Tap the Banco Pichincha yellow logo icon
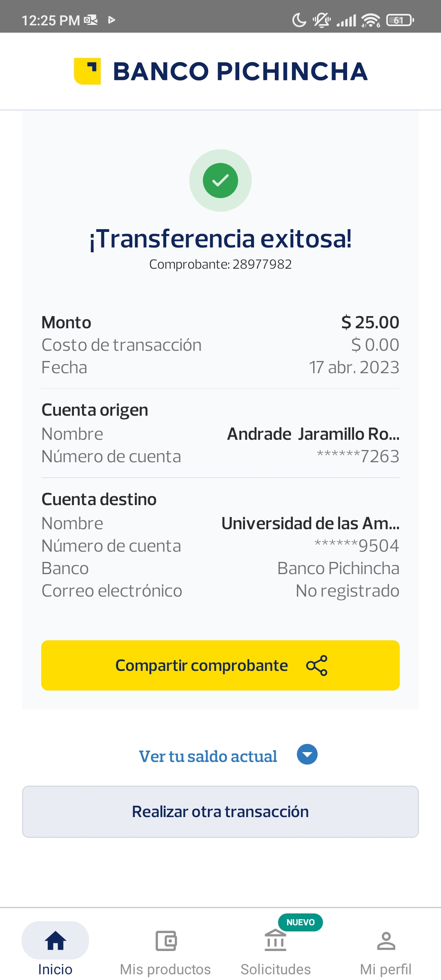Screen dimensions: 441x980 tap(87, 71)
